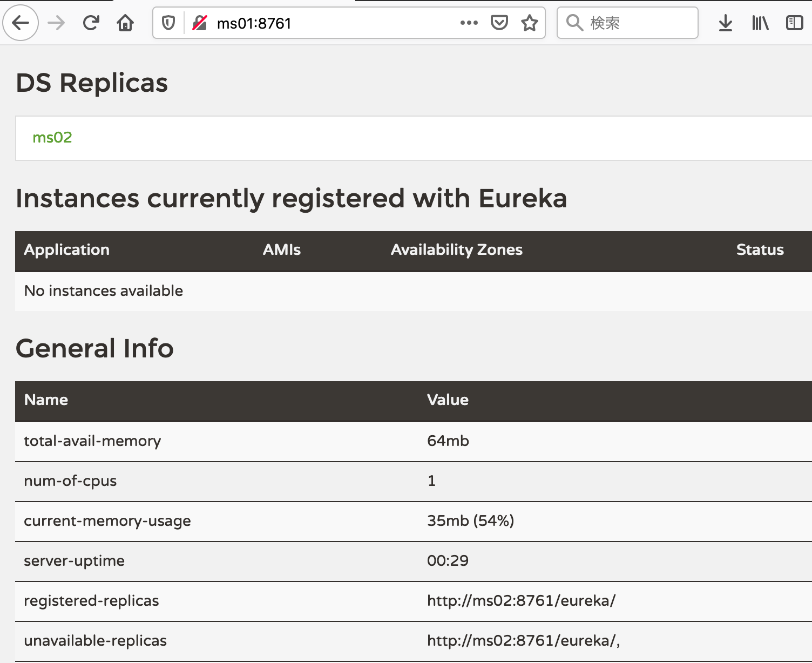The width and height of the screenshot is (812, 663).
Task: Click the browser back arrow button
Action: click(21, 23)
